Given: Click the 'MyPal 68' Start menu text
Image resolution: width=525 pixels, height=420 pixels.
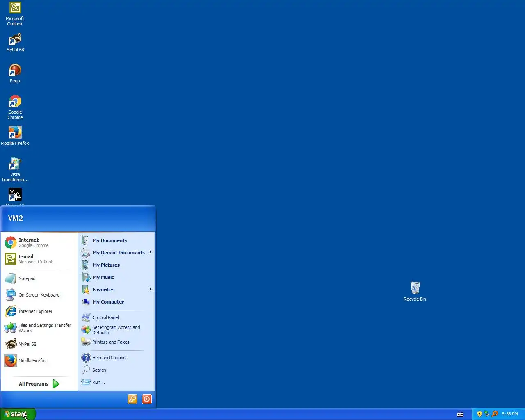Looking at the screenshot, I should pyautogui.click(x=27, y=344).
